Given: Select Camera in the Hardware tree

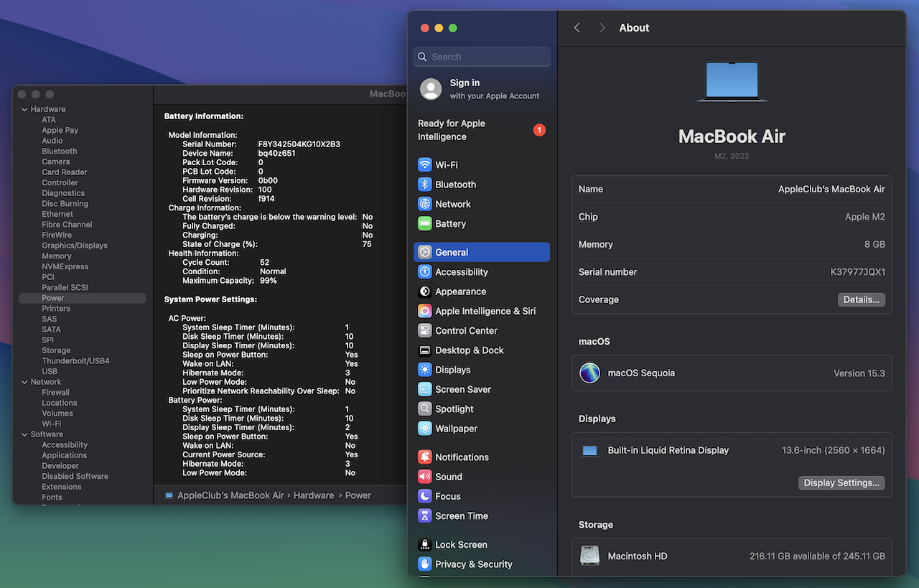Looking at the screenshot, I should coord(56,162).
